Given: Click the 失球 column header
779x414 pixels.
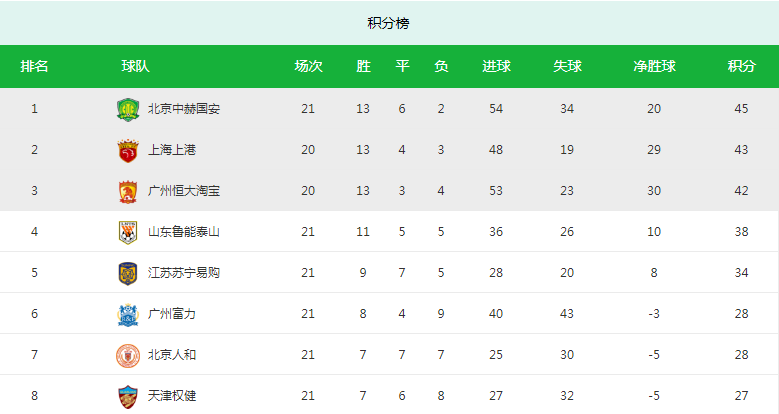Looking at the screenshot, I should 567,66.
